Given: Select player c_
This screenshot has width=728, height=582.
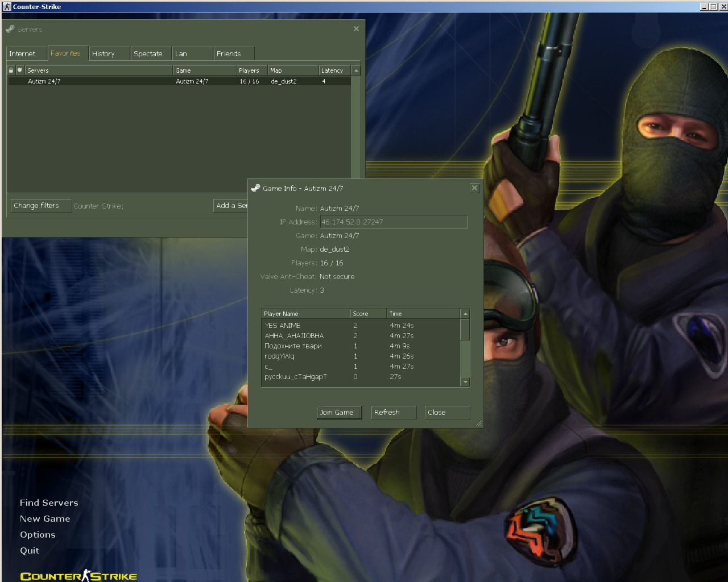Looking at the screenshot, I should coord(361,367).
